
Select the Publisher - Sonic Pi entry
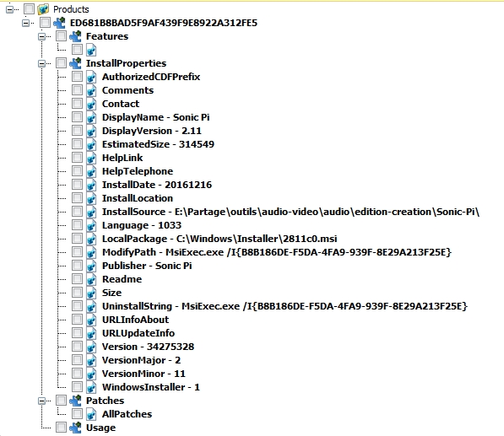point(147,266)
